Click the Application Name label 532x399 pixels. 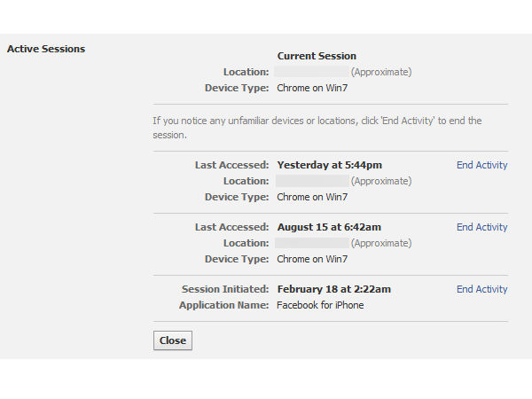[223, 305]
